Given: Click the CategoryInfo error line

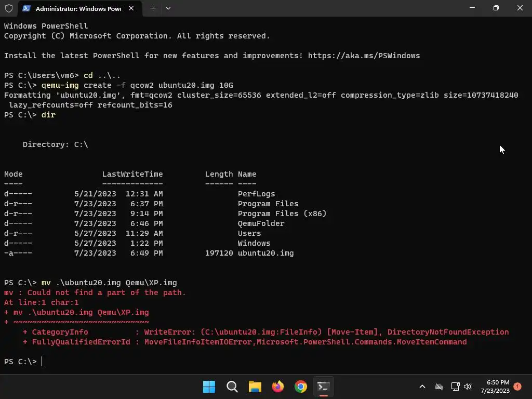Looking at the screenshot, I should coord(265,332).
